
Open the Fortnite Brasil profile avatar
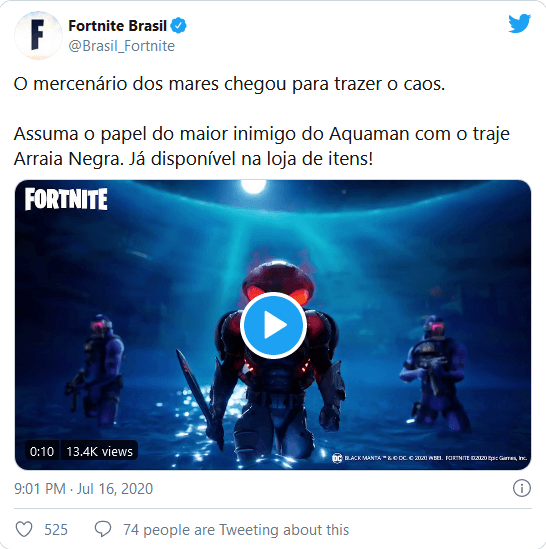38,35
